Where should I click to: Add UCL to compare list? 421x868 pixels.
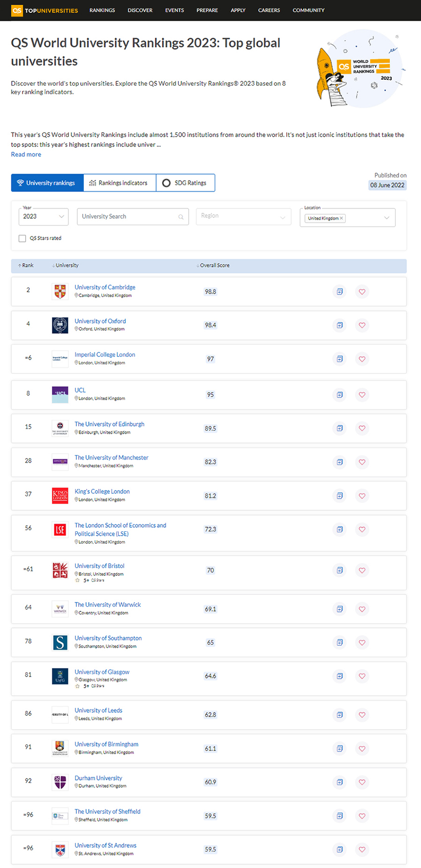[340, 395]
